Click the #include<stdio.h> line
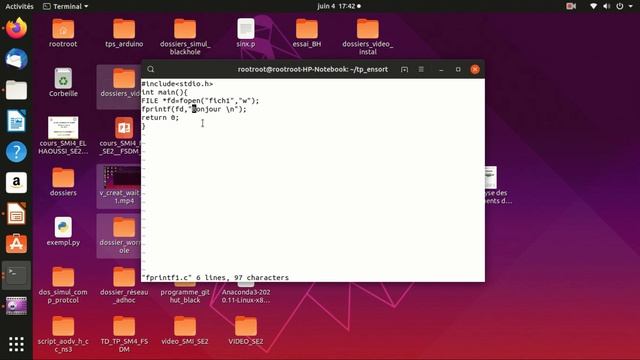This screenshot has width=640, height=360. 177,84
